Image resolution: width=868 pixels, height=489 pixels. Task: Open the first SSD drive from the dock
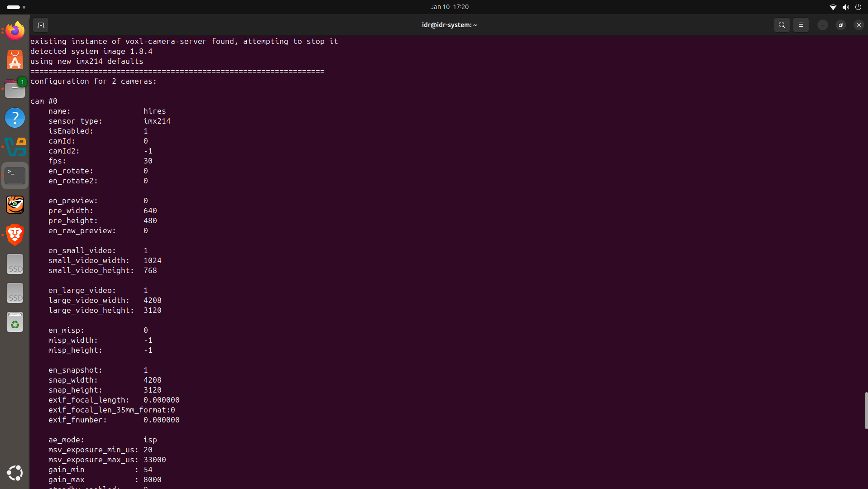coord(14,264)
